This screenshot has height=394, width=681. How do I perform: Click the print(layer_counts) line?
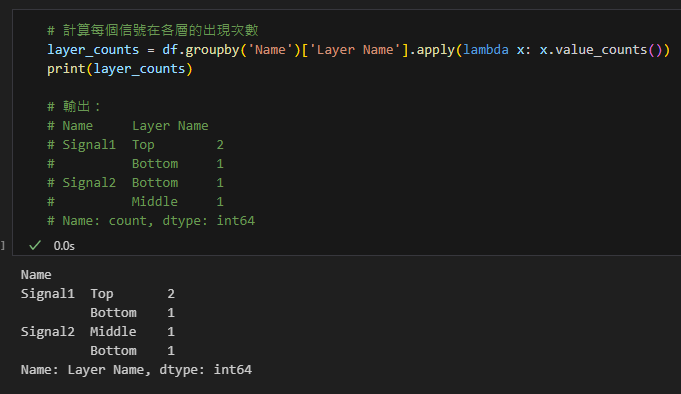click(x=119, y=69)
